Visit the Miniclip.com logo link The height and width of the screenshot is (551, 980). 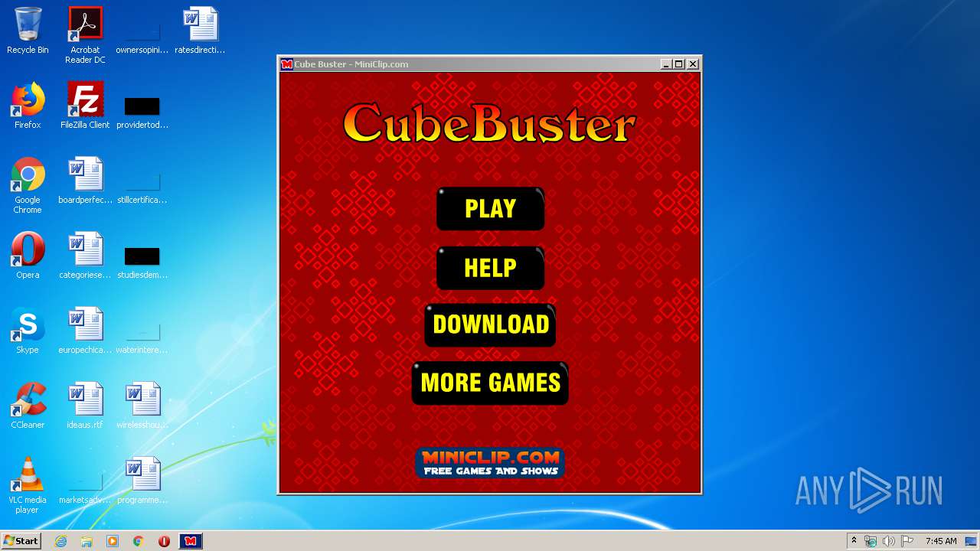(x=490, y=462)
